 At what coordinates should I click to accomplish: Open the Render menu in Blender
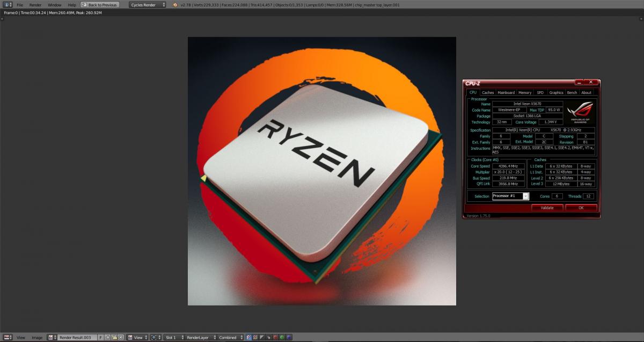35,5
